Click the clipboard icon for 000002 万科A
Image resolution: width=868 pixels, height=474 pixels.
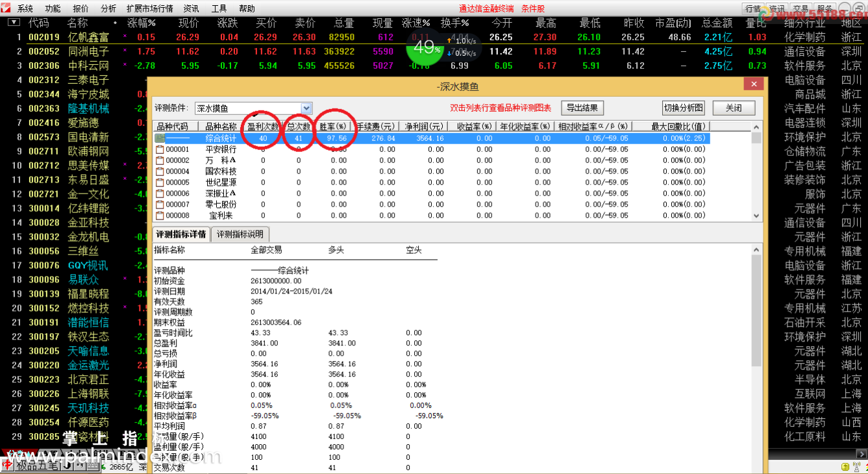pos(160,160)
